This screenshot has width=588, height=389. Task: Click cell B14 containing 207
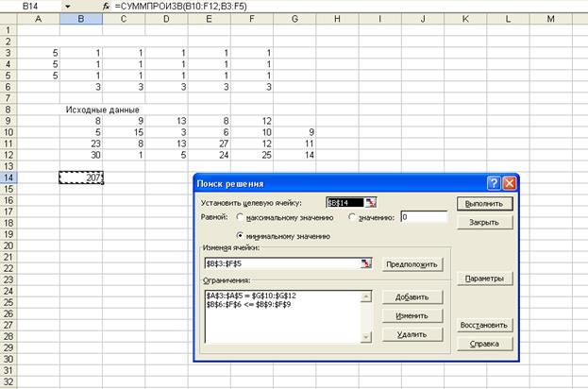[x=81, y=178]
